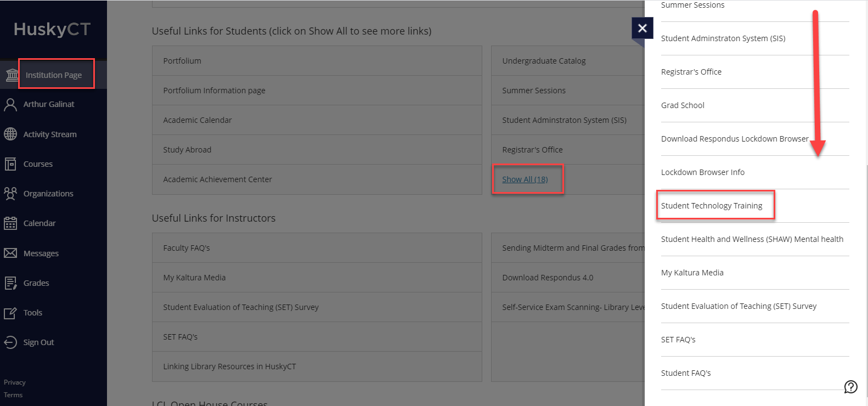The width and height of the screenshot is (868, 406).
Task: Click the Organizations people icon
Action: pyautogui.click(x=10, y=194)
